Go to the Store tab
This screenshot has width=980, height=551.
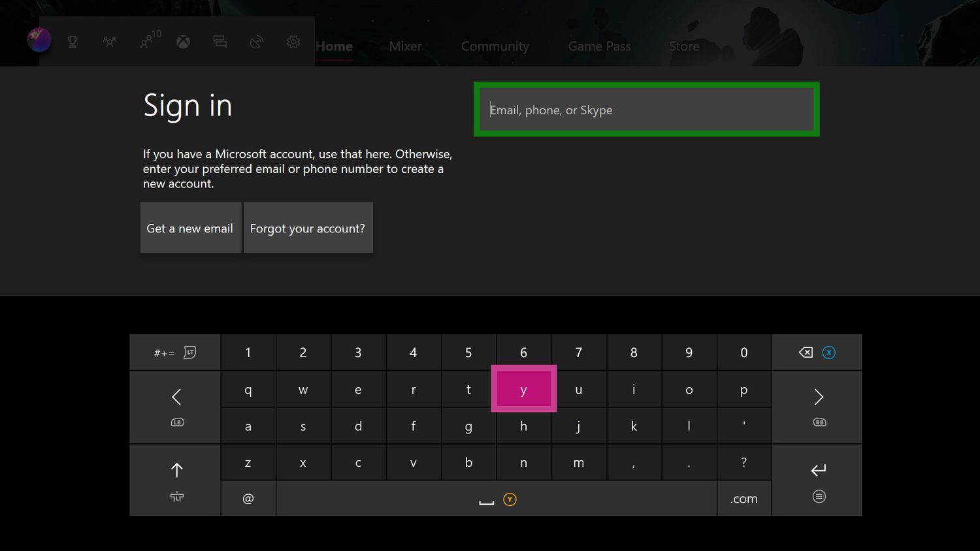pos(684,46)
